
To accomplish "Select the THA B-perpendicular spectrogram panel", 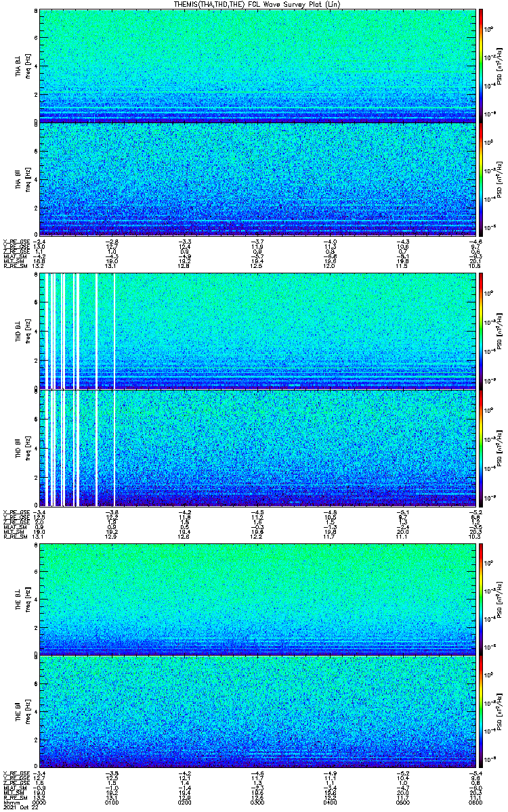I will click(x=257, y=65).
